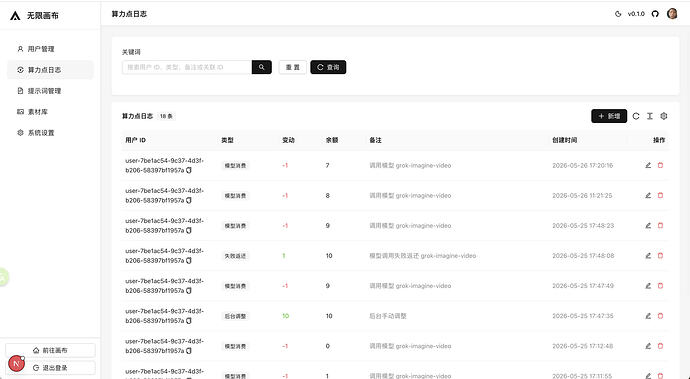Click 前往画布 button
Screen dimensions: 690x379
(50, 350)
